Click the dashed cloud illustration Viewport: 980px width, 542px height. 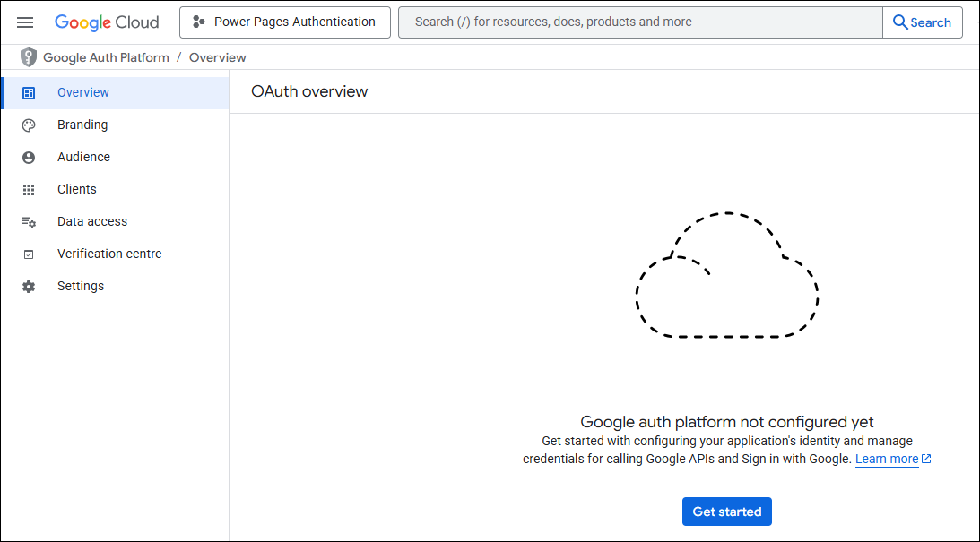click(x=727, y=275)
